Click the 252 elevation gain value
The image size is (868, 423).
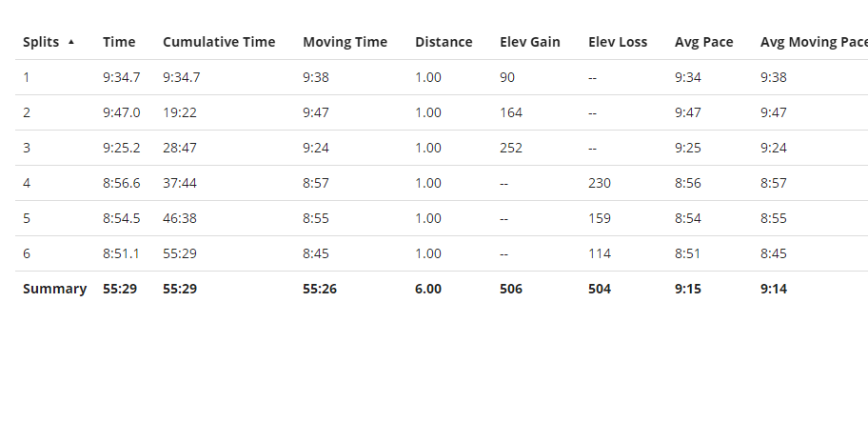pyautogui.click(x=511, y=148)
